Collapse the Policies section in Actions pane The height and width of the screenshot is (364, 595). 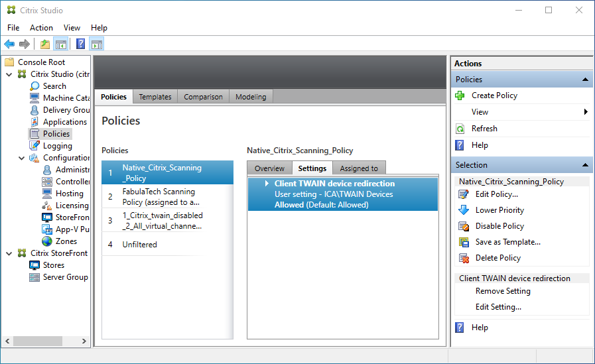click(585, 80)
